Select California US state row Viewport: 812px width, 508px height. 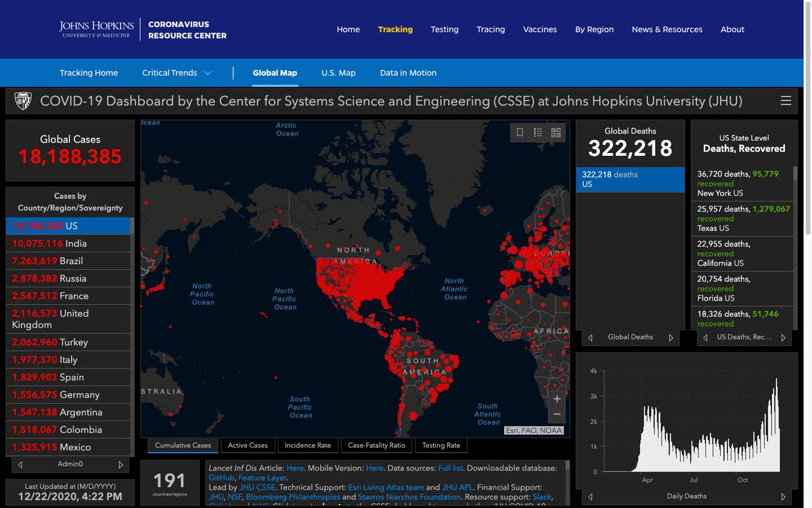click(743, 254)
